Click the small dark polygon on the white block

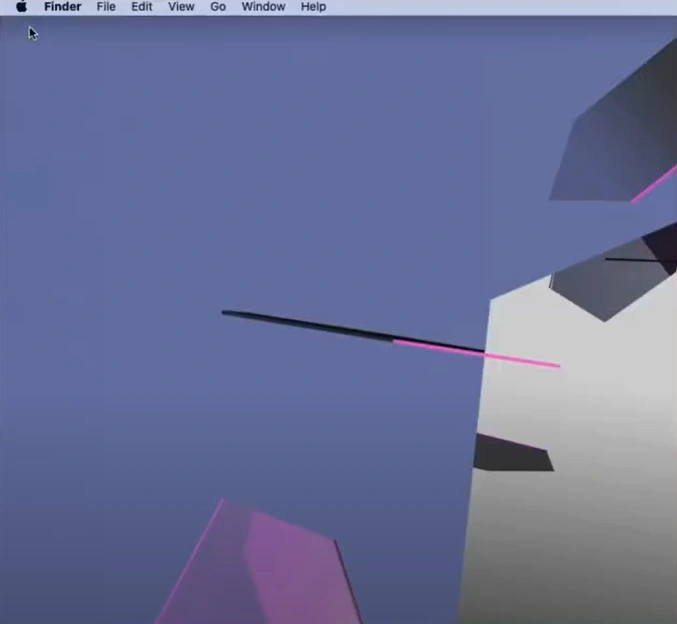[x=512, y=454]
